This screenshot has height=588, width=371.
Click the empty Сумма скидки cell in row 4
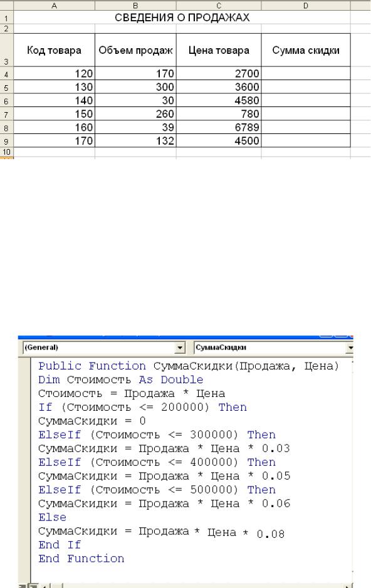pos(306,73)
